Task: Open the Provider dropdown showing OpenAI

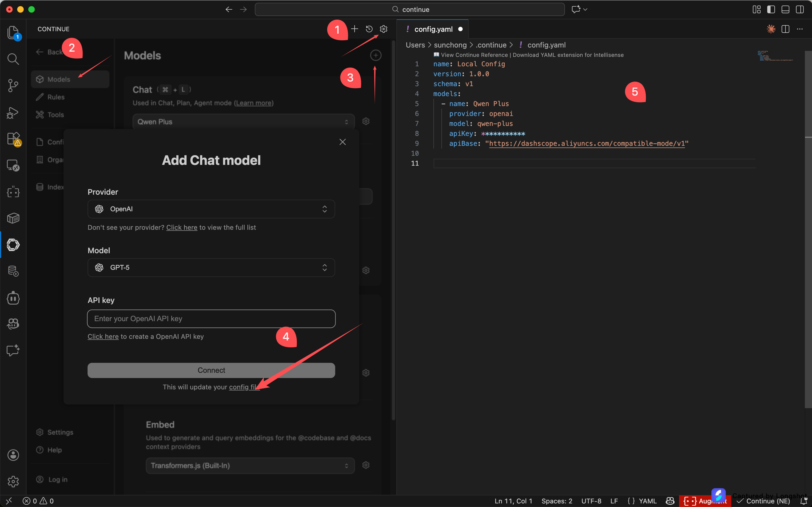Action: [211, 209]
